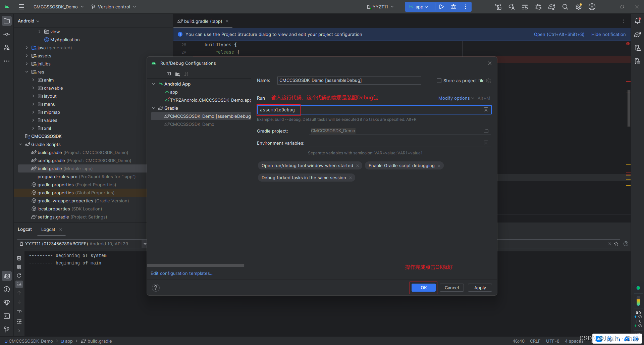
Task: Hide the Project Structure notification
Action: coord(608,34)
